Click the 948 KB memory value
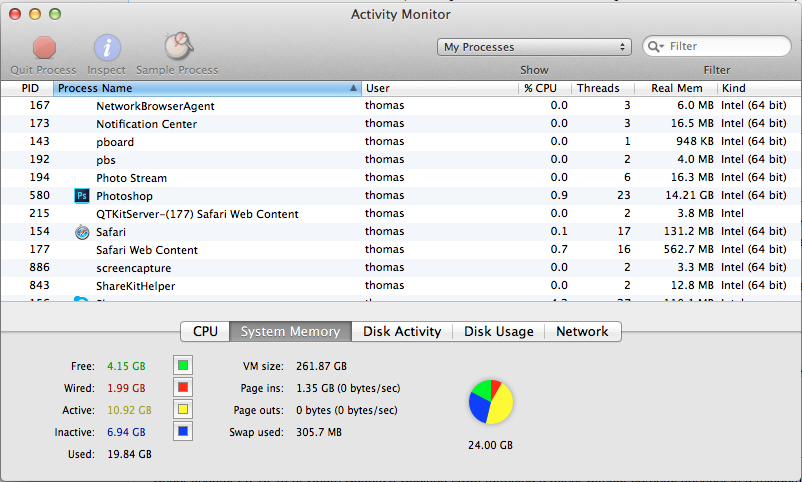 pyautogui.click(x=695, y=141)
